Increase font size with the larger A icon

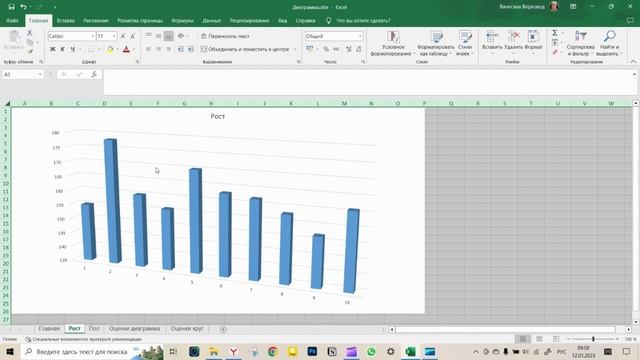pos(123,36)
